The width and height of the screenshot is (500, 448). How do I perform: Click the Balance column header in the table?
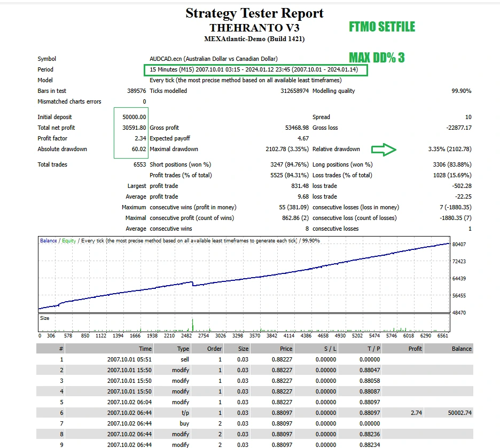[462, 349]
